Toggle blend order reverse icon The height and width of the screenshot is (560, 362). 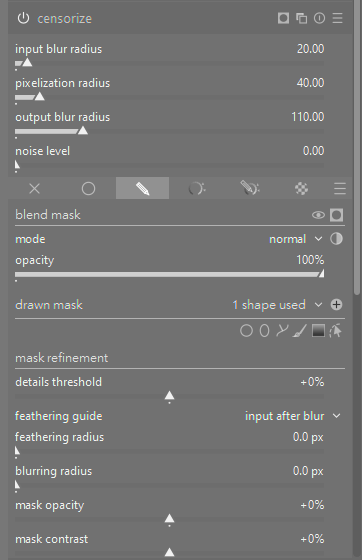coord(336,239)
